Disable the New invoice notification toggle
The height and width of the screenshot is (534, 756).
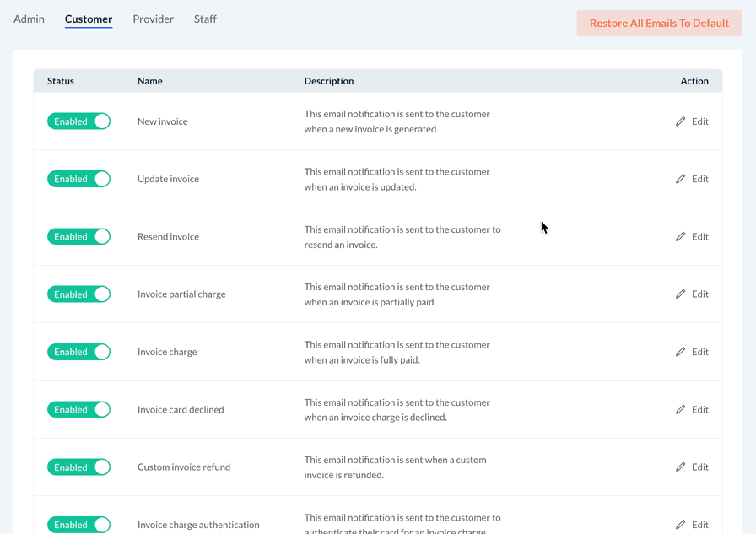pyautogui.click(x=79, y=121)
